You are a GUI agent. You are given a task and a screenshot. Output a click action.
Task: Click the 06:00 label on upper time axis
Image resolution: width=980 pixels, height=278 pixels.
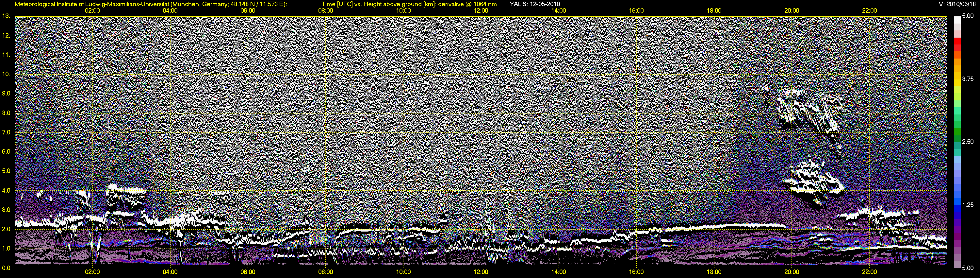pos(248,11)
